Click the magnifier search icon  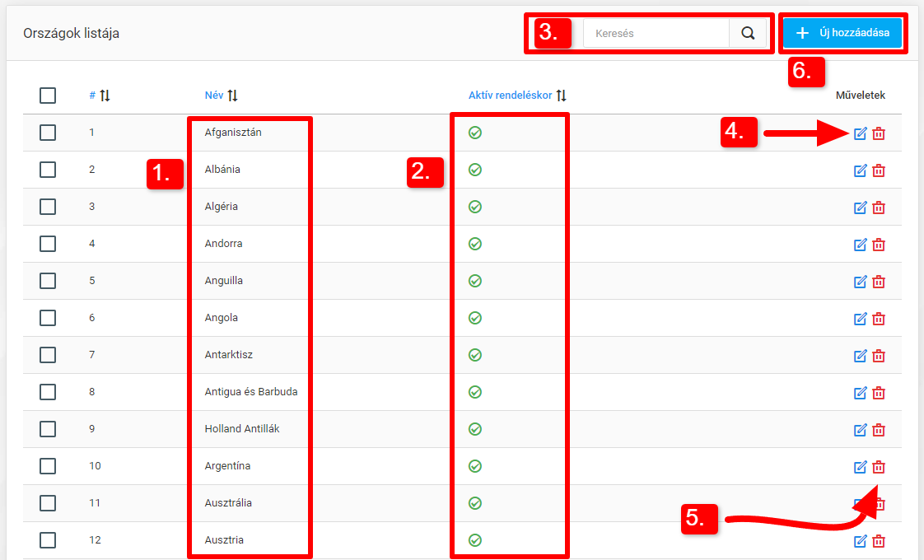click(748, 34)
